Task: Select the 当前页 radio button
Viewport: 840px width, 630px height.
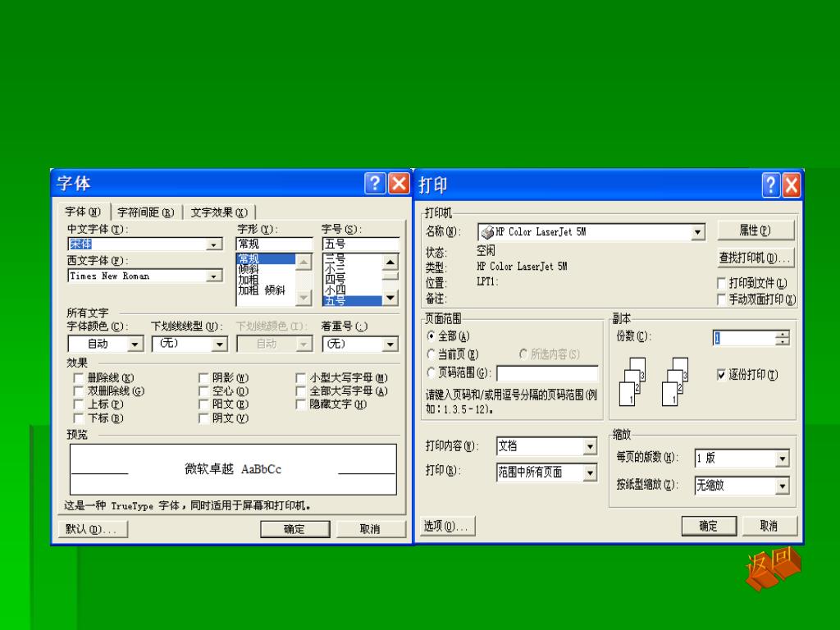Action: coord(431,354)
